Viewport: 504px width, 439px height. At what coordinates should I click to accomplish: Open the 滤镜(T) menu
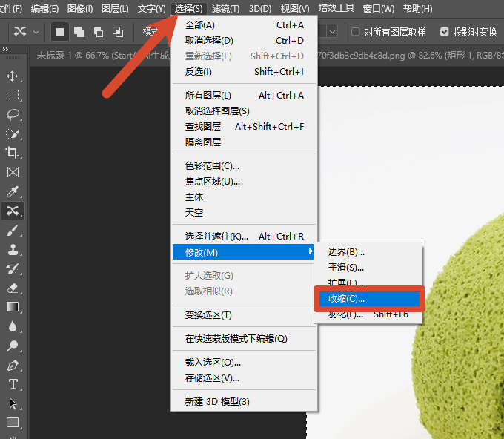tap(225, 9)
